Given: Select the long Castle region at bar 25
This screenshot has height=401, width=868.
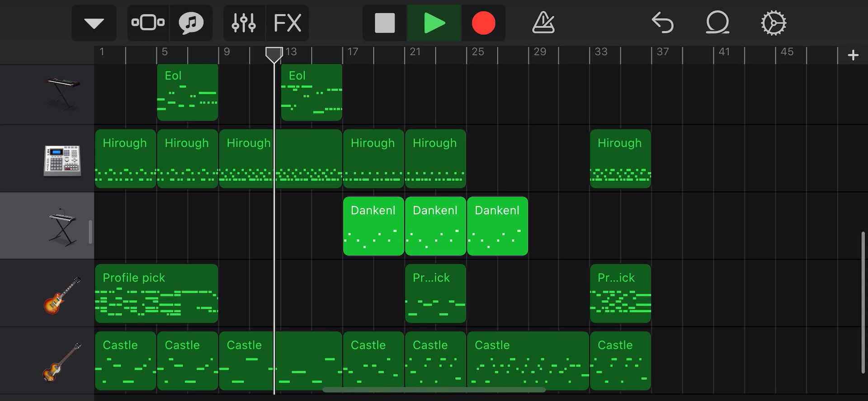Looking at the screenshot, I should pyautogui.click(x=528, y=361).
